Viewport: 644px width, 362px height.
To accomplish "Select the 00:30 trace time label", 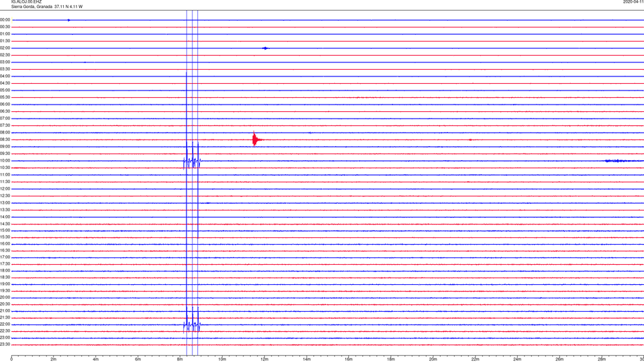I will point(5,27).
